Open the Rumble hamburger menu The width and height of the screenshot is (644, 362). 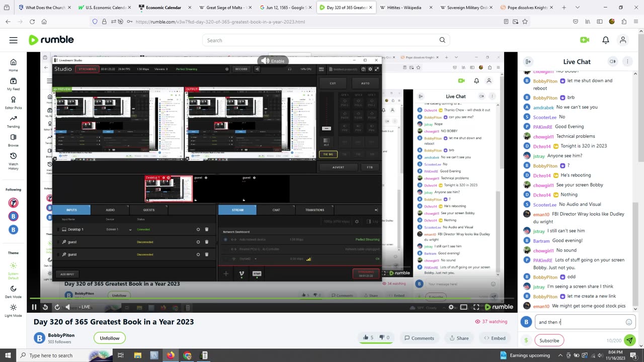14,40
